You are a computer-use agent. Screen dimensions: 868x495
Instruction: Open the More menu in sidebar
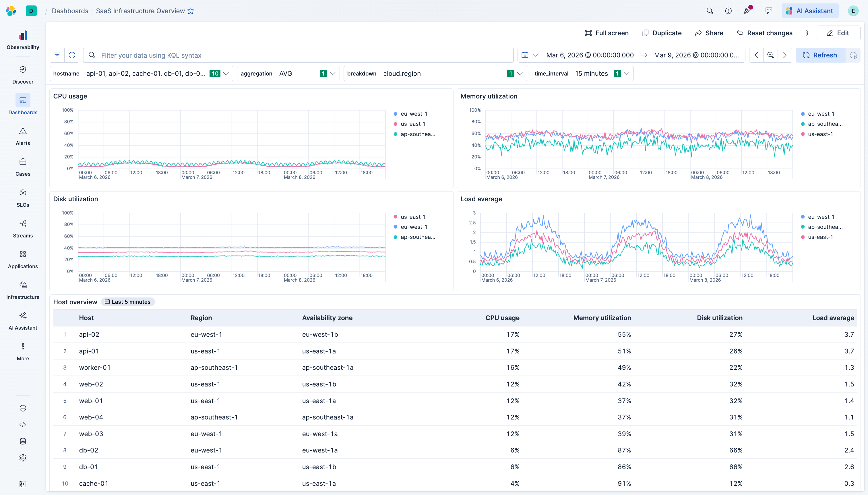point(23,351)
